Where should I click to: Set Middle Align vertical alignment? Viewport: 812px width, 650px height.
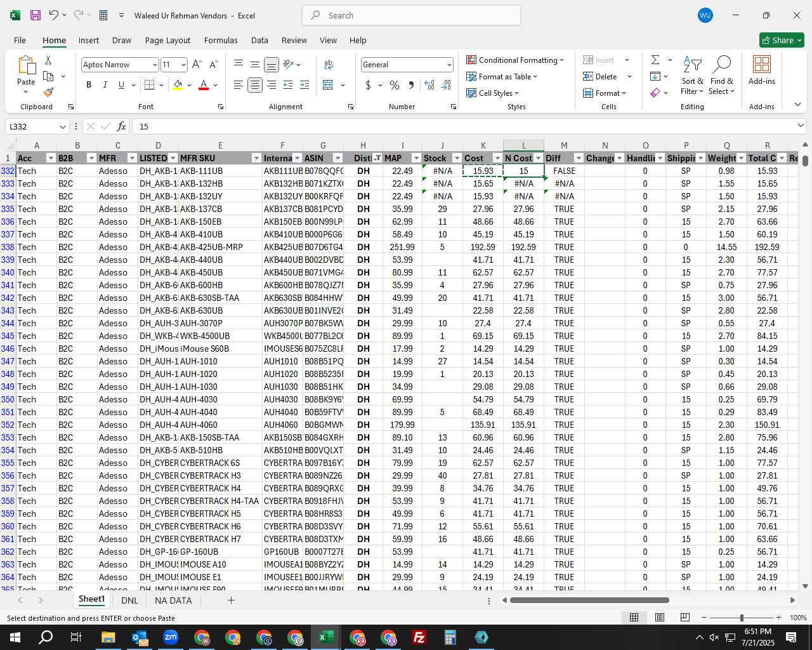254,64
